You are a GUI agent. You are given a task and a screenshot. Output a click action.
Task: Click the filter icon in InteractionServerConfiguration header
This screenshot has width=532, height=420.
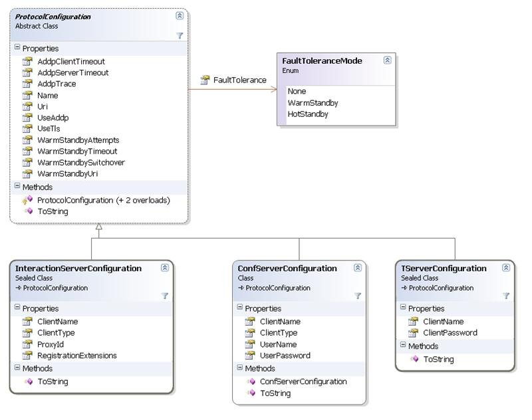164,296
